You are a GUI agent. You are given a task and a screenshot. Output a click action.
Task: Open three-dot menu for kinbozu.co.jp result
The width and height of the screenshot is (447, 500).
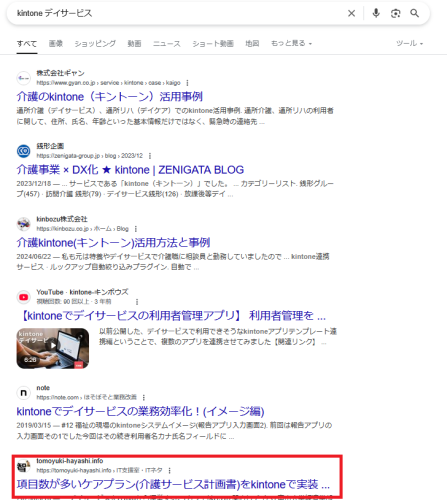point(136,229)
